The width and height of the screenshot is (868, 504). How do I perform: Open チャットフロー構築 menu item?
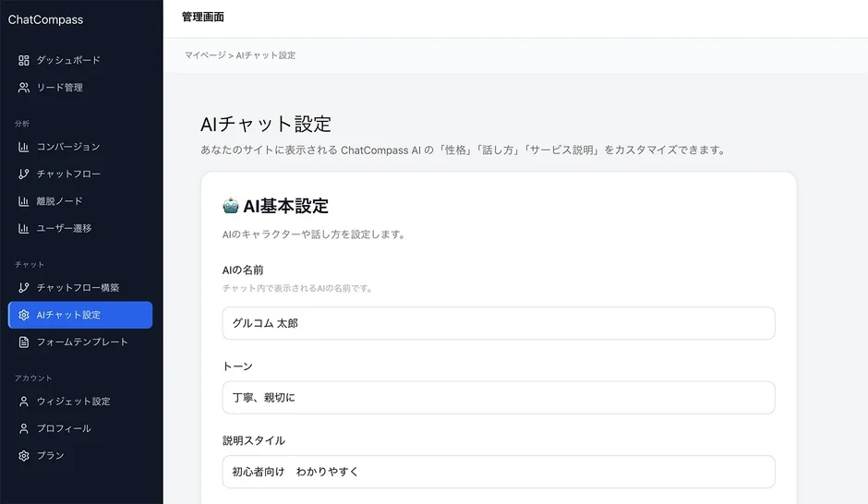click(x=80, y=288)
